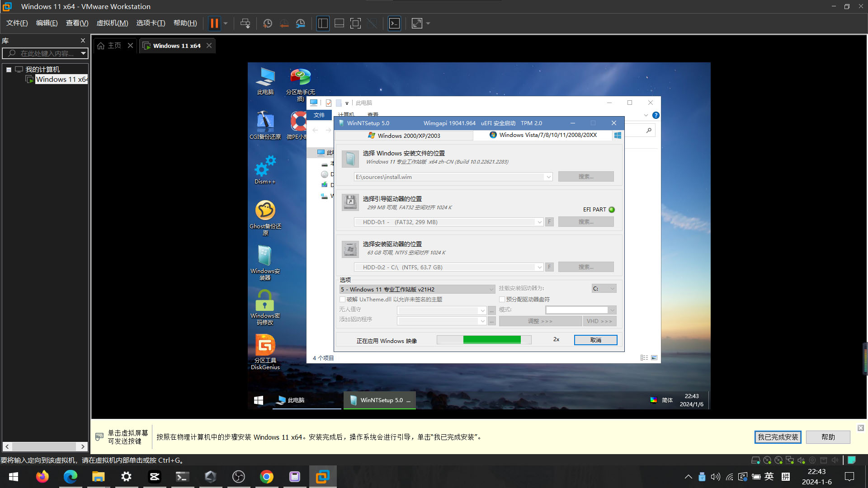868x488 pixels.
Task: Click the EFI PART green status indicator
Action: point(612,210)
